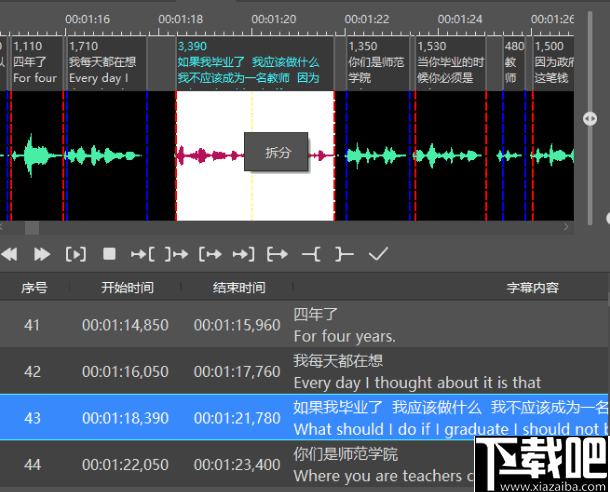Viewport: 610px width, 492px height.
Task: Click the bracket with long arrow icon
Action: coord(277,254)
